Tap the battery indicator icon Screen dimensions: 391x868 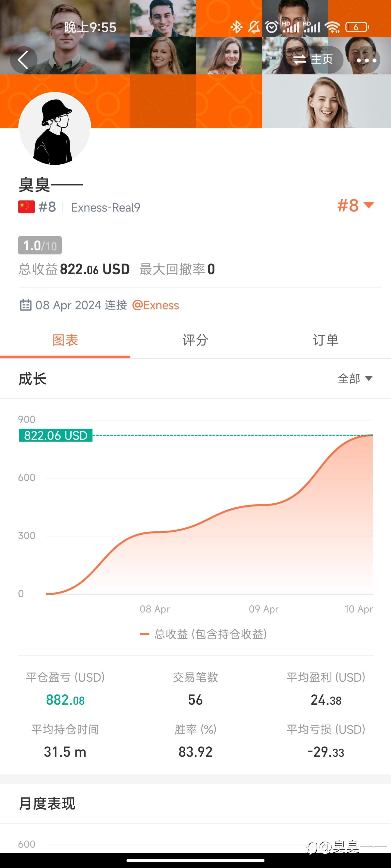[357, 27]
